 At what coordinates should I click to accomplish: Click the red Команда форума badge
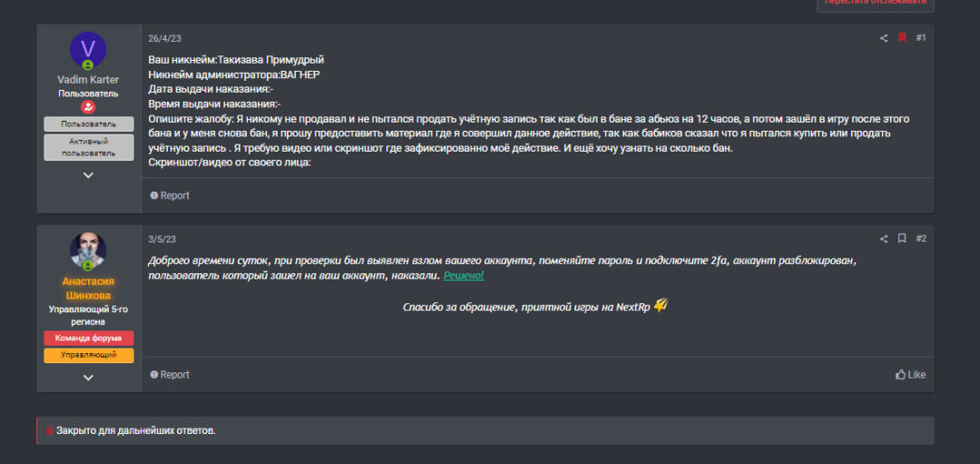point(88,338)
